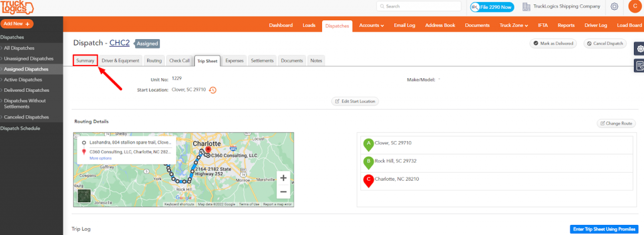644x235 pixels.
Task: Click the Search input field
Action: pos(418,6)
